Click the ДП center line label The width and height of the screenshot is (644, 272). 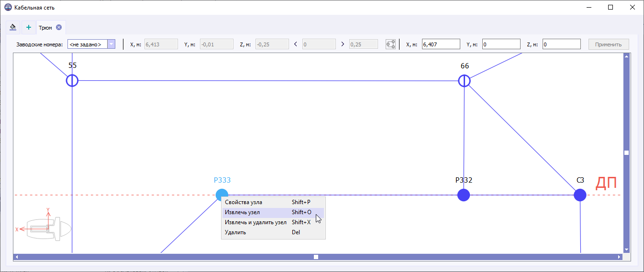point(606,184)
